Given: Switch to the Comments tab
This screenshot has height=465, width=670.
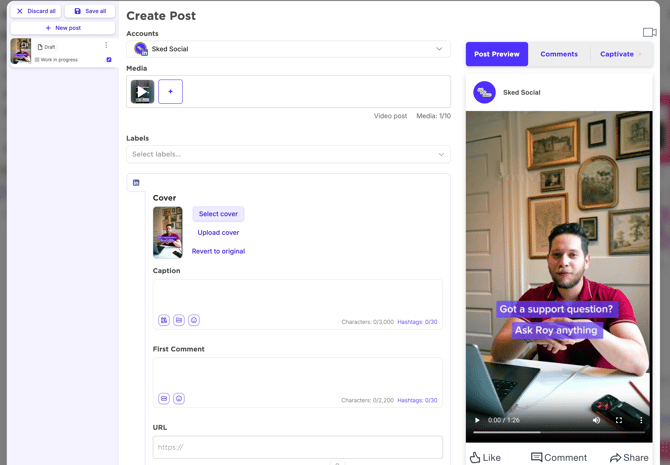Looking at the screenshot, I should (x=558, y=54).
